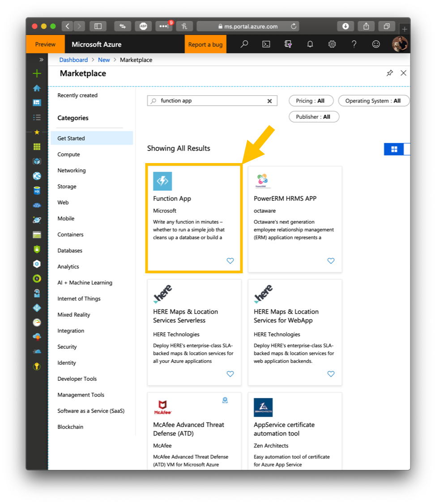435x504 pixels.
Task: Favorite HERE Maps Serverless heart
Action: 230,374
